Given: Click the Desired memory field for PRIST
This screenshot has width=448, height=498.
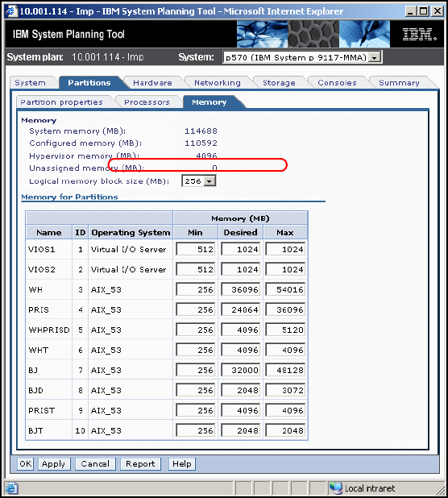Looking at the screenshot, I should click(x=240, y=411).
